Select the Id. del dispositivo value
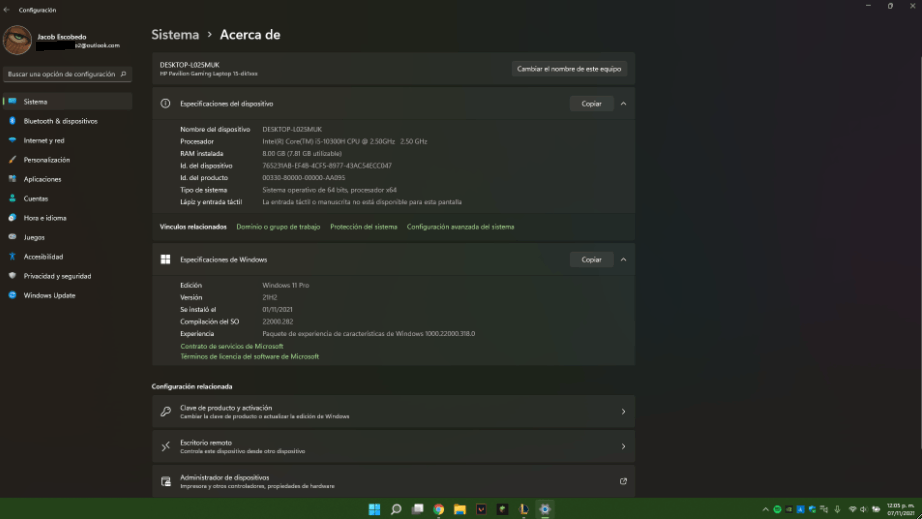The image size is (922, 519). click(327, 166)
